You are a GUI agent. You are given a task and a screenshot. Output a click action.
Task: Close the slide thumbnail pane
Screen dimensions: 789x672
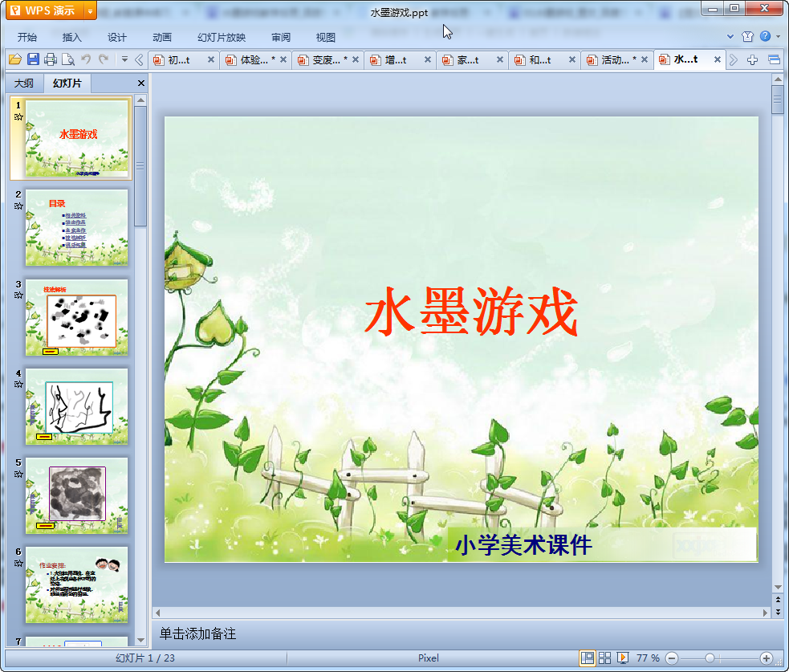pos(141,83)
